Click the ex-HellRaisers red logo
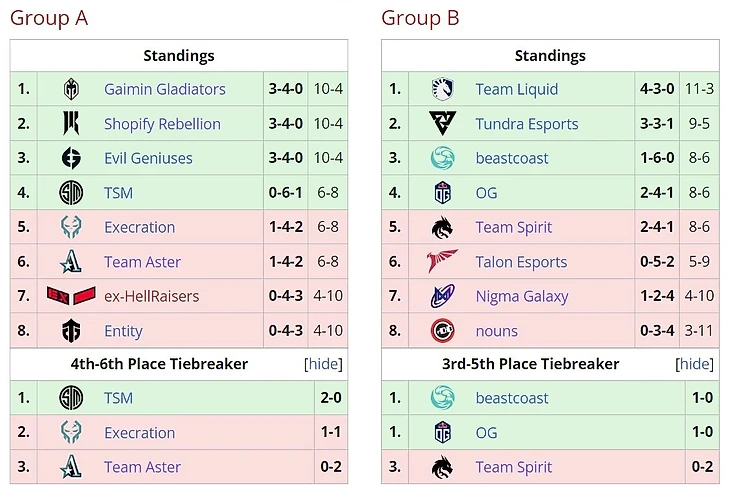 pyautogui.click(x=71, y=296)
